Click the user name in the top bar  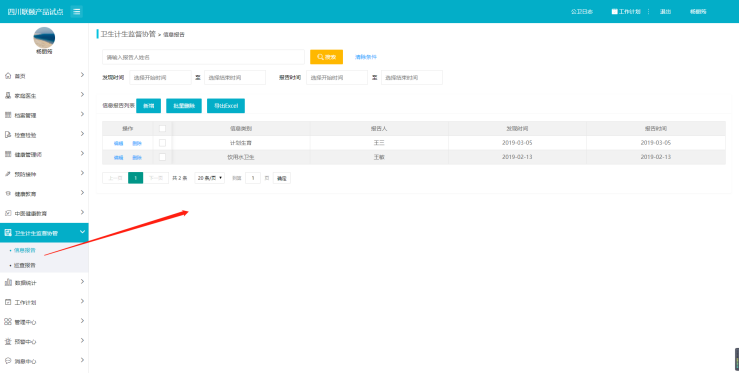point(698,12)
